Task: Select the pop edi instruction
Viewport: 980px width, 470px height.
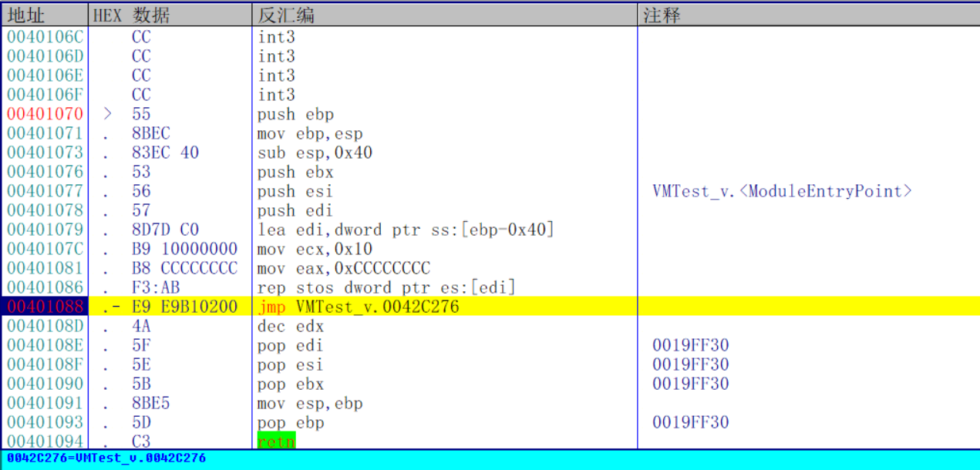Action: (x=291, y=345)
